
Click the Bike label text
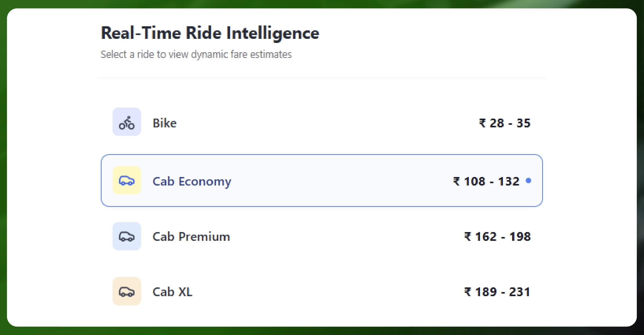point(165,123)
